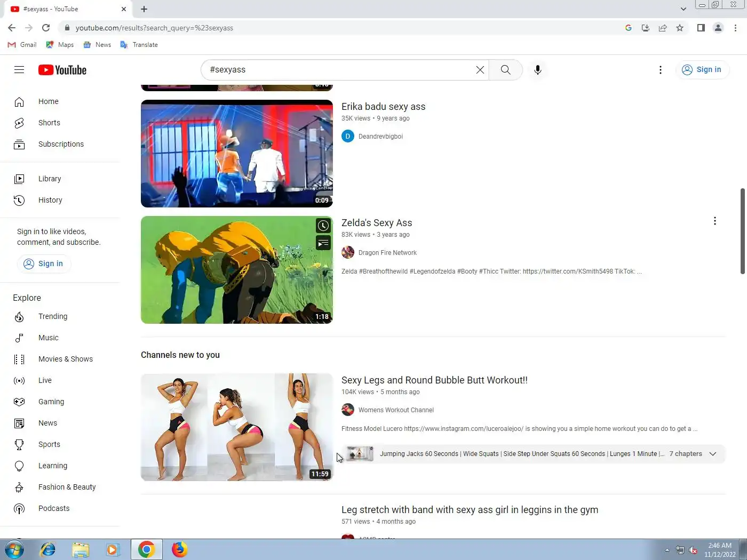
Task: Open a new browser tab
Action: click(x=144, y=9)
